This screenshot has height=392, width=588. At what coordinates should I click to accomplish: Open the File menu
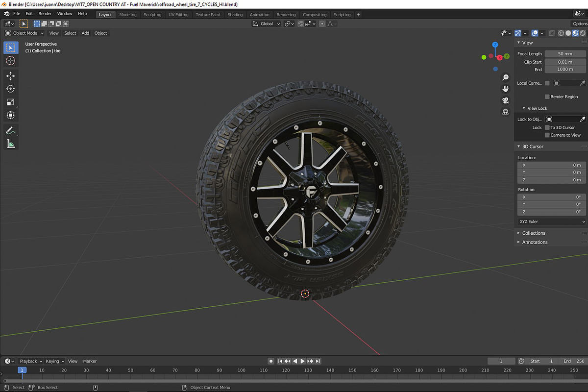[x=17, y=14]
